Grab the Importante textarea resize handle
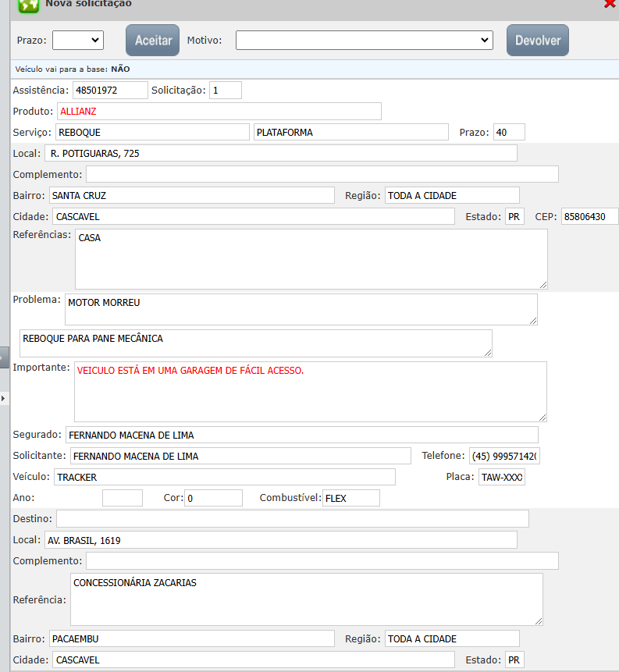The image size is (619, 672). click(543, 417)
